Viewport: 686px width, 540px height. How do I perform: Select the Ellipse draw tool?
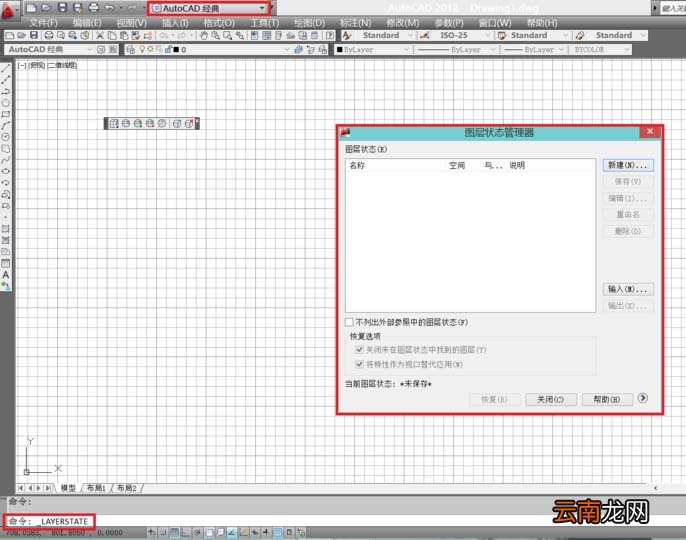[x=6, y=171]
